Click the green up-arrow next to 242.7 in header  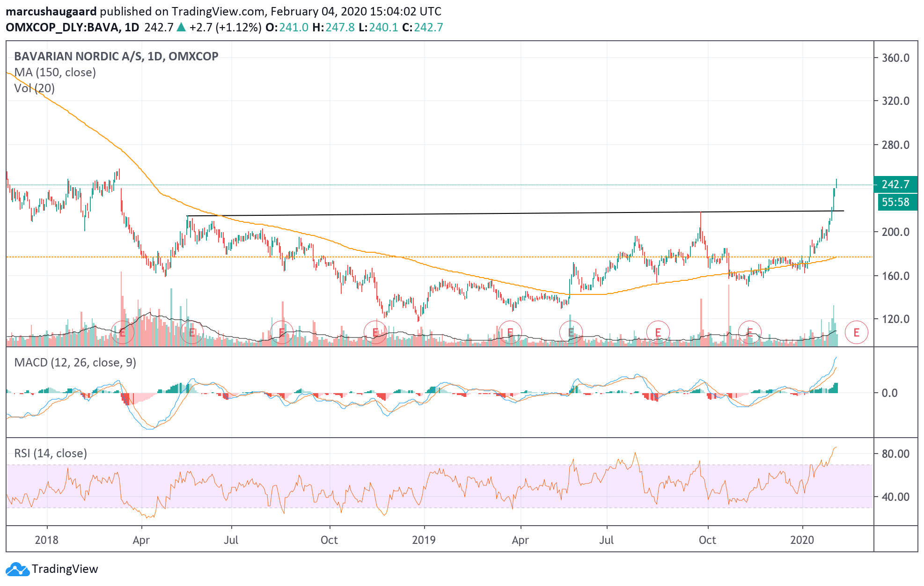click(x=181, y=27)
